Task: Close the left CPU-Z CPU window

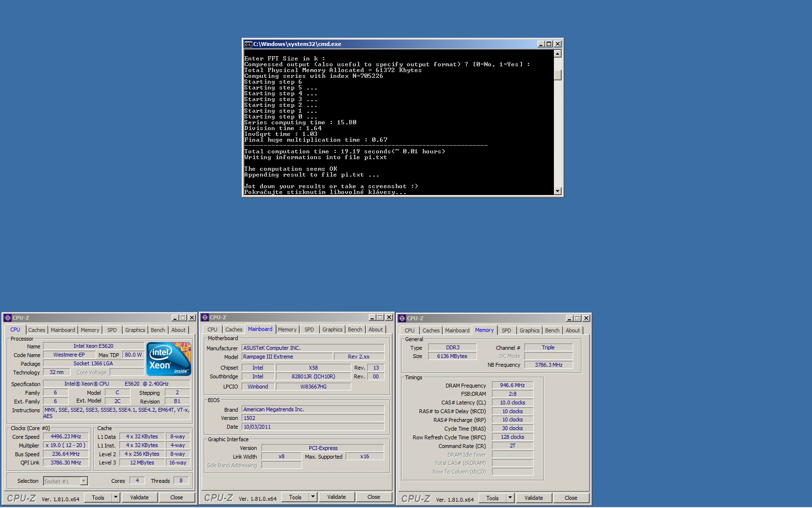Action: click(192, 318)
